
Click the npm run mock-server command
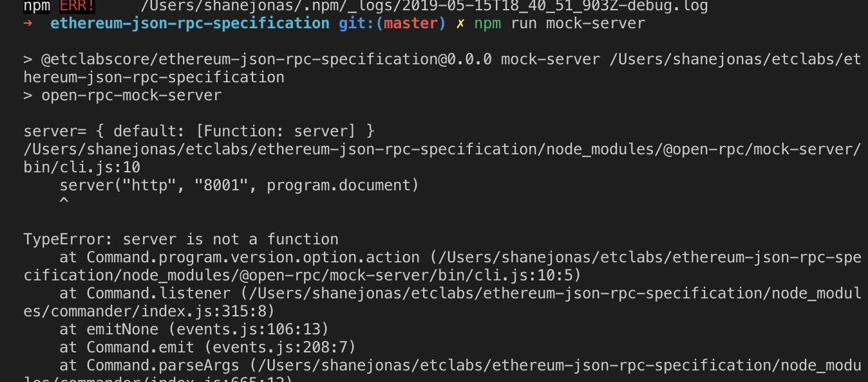pyautogui.click(x=559, y=23)
